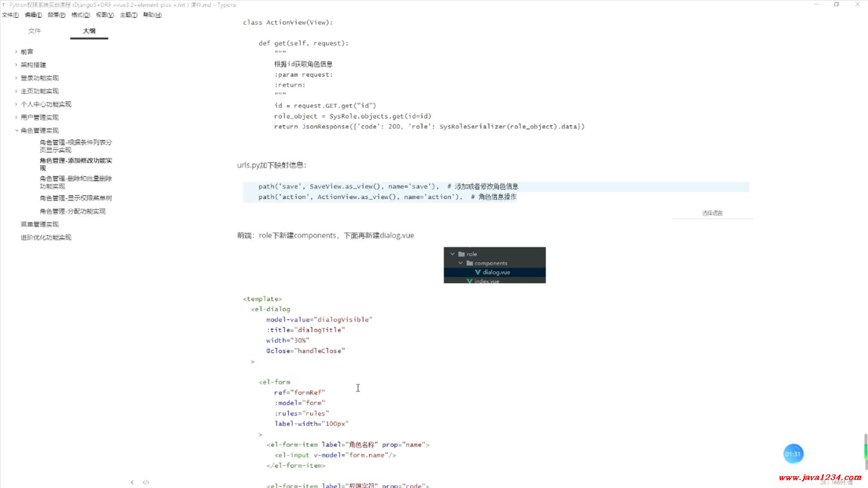
Task: Switch to the 大纲 sidebar tab
Action: coord(89,31)
